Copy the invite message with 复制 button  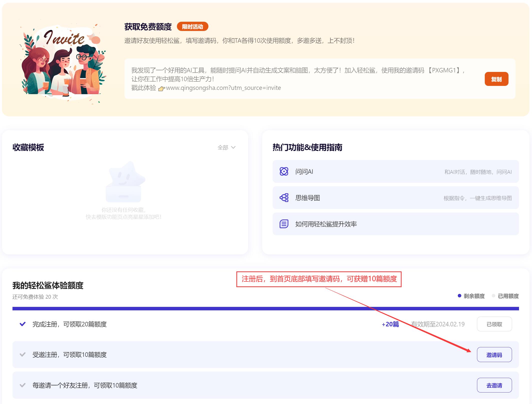(496, 79)
